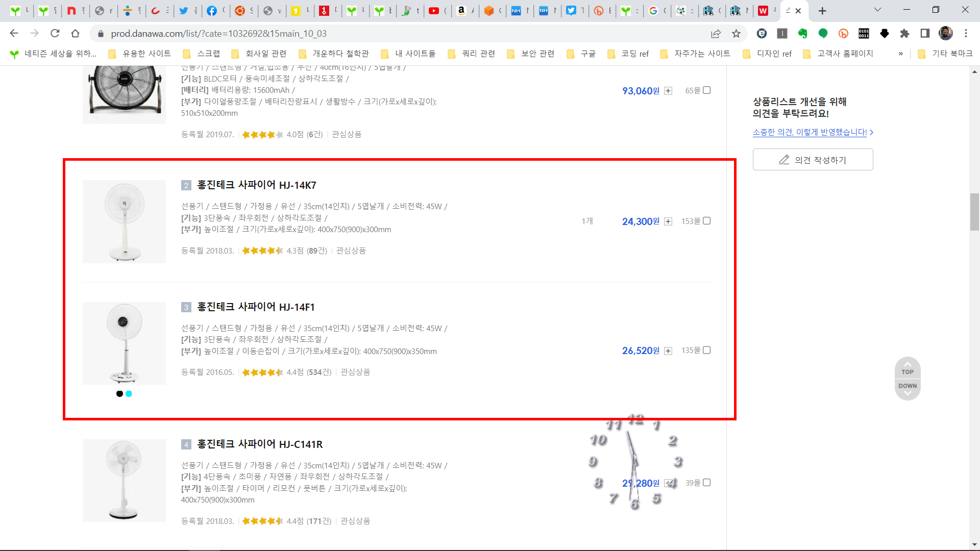Open Chrome's three-dot menu
This screenshot has width=980, height=551.
(x=966, y=33)
